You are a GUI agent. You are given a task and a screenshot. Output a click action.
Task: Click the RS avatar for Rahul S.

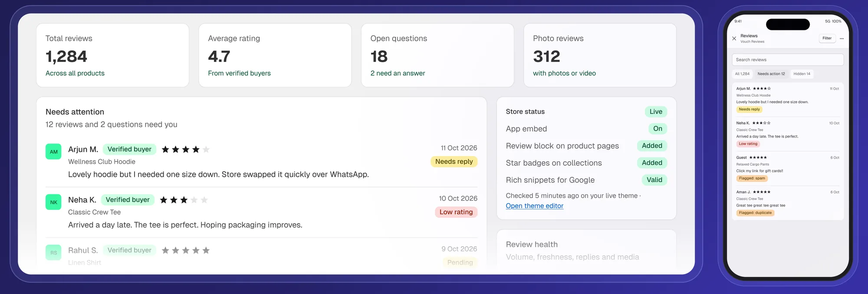53,252
